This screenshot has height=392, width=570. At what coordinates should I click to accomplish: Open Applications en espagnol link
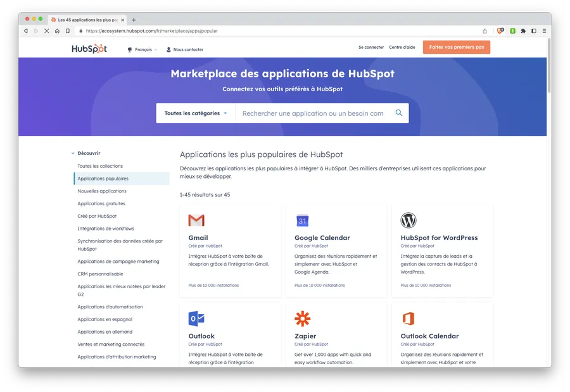click(x=104, y=319)
